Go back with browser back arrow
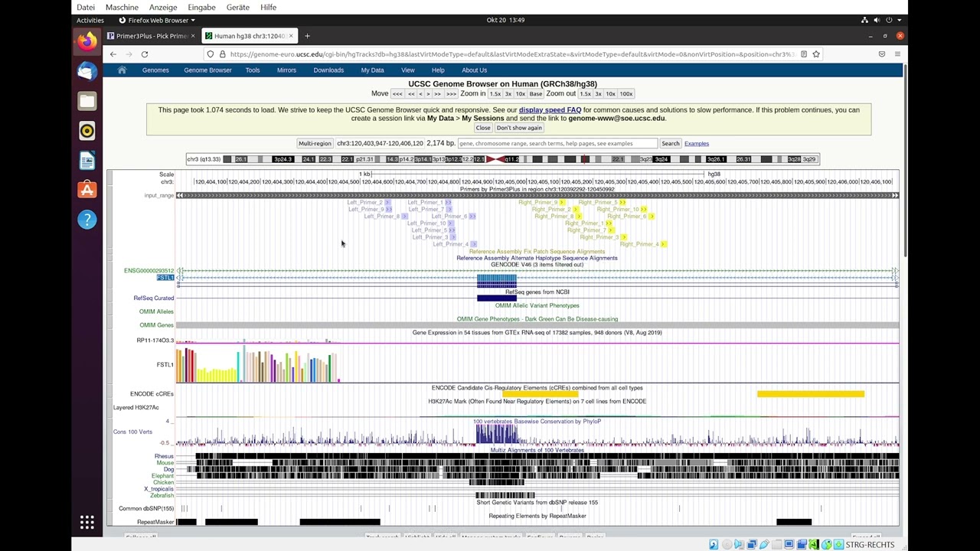Viewport: 980px width, 551px height. coord(113,54)
